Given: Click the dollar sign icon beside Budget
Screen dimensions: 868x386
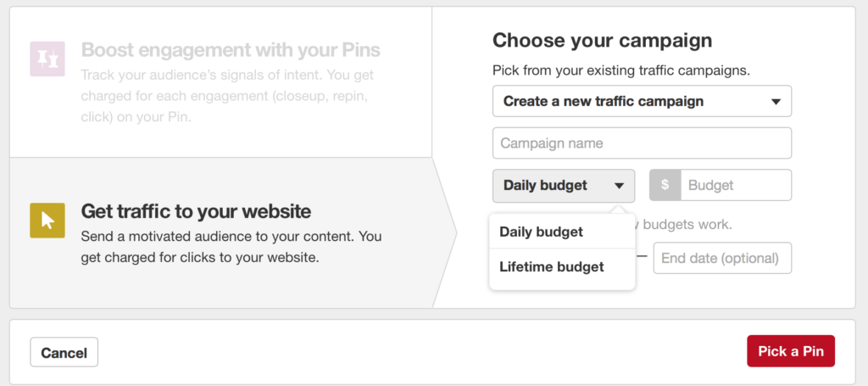Looking at the screenshot, I should (x=665, y=185).
